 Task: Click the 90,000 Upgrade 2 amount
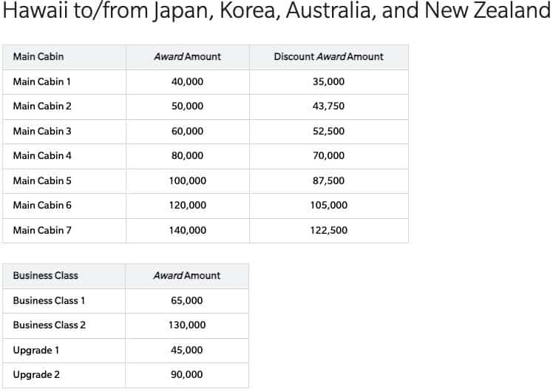pos(187,374)
